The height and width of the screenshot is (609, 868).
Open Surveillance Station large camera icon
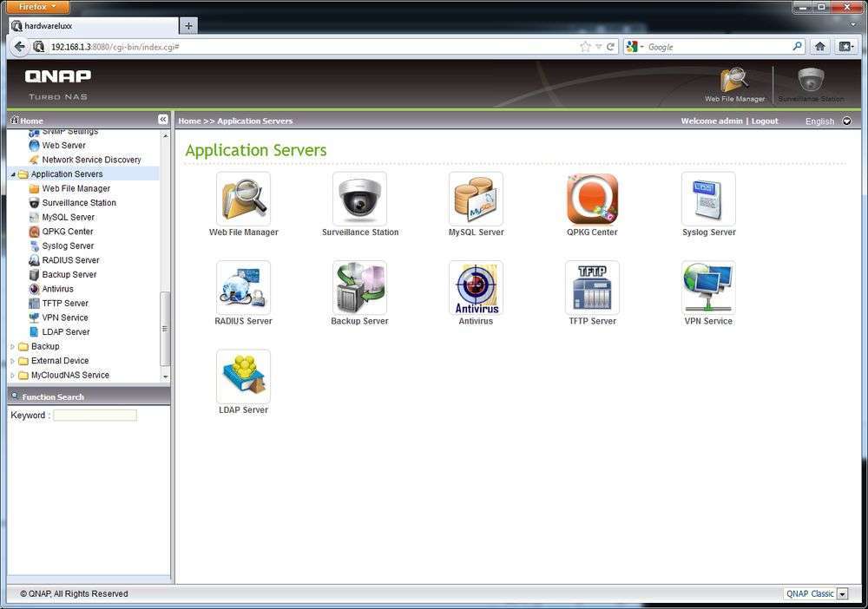tap(360, 198)
